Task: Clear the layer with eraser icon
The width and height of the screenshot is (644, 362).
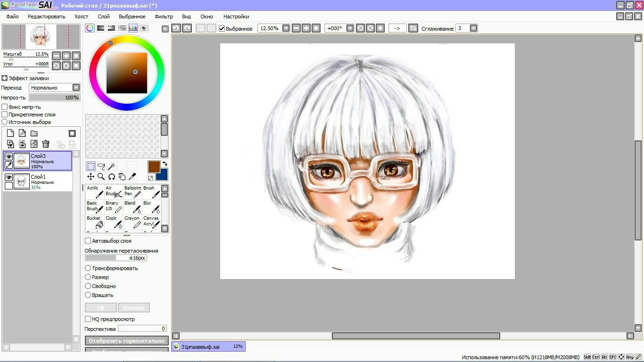Action: [34, 144]
